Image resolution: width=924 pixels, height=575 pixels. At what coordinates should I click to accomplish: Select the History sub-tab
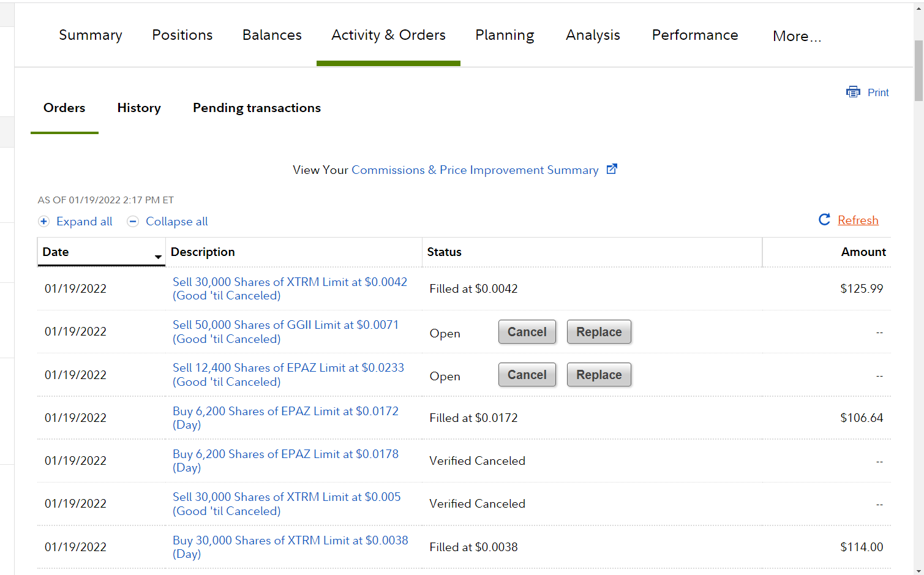139,108
